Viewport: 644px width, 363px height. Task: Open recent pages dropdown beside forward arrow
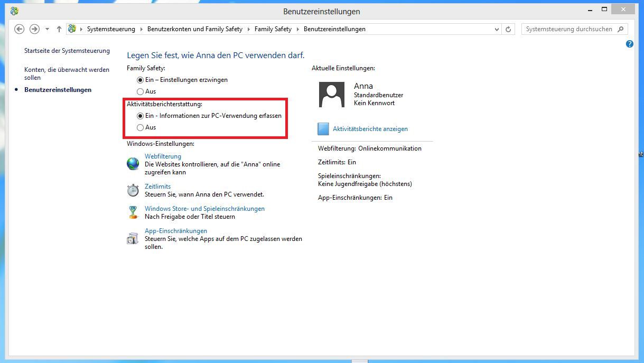pos(47,29)
